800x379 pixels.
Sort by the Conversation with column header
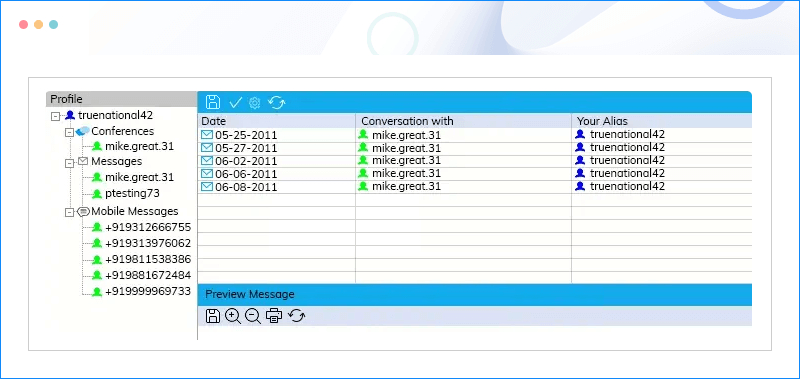[x=463, y=121]
